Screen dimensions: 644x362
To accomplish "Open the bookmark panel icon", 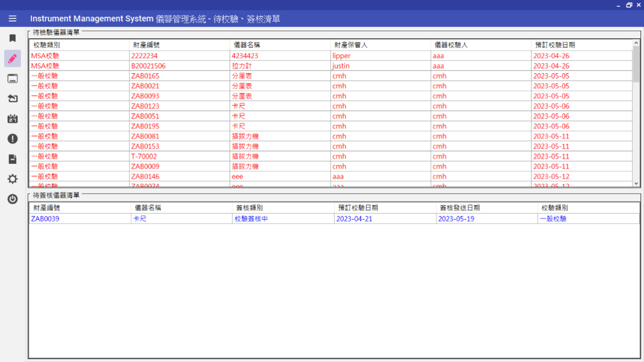I will 12,37.
